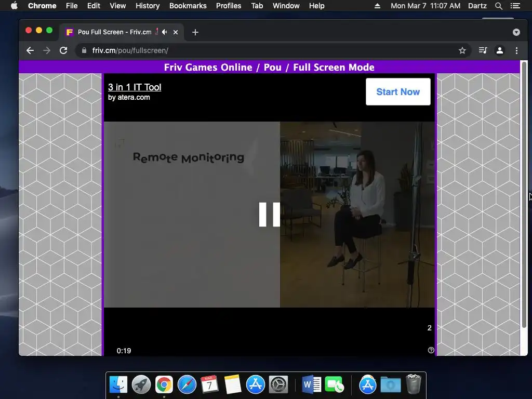Click the date and time in menu bar
The image size is (532, 399).
pyautogui.click(x=425, y=6)
